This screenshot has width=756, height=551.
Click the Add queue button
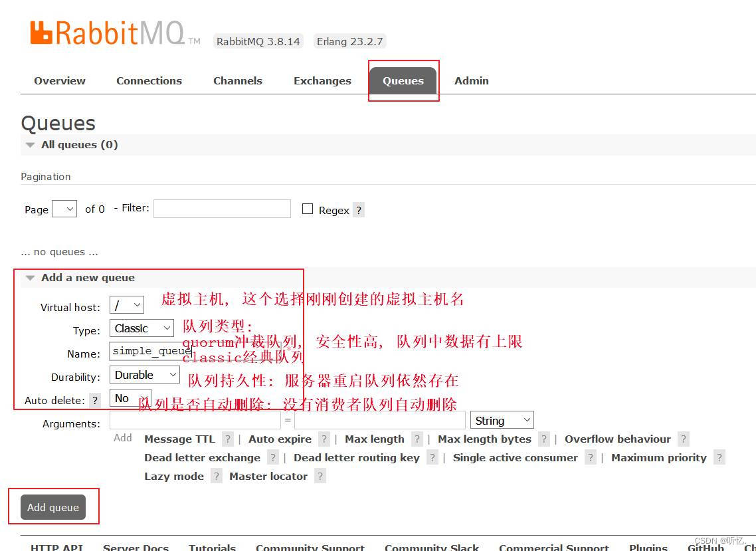click(52, 506)
